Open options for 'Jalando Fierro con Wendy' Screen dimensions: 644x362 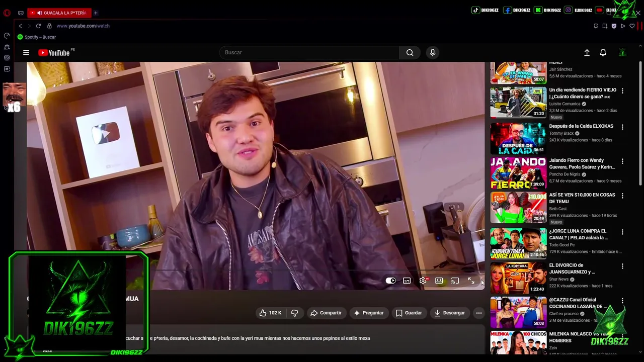click(622, 161)
